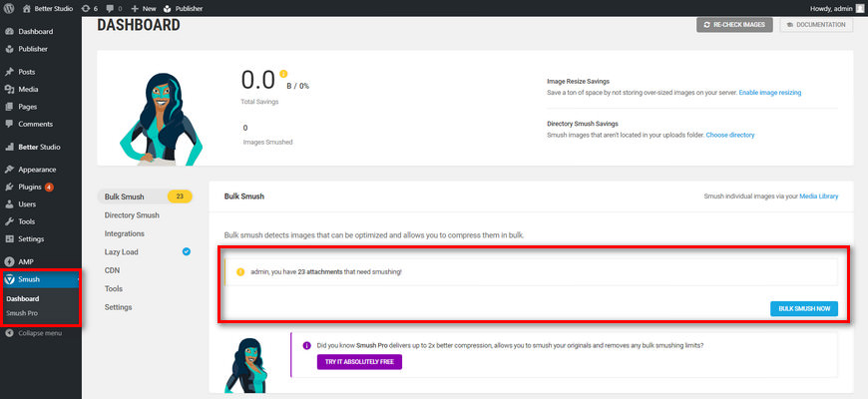868x399 pixels.
Task: Click the Media icon in sidebar
Action: 9,89
